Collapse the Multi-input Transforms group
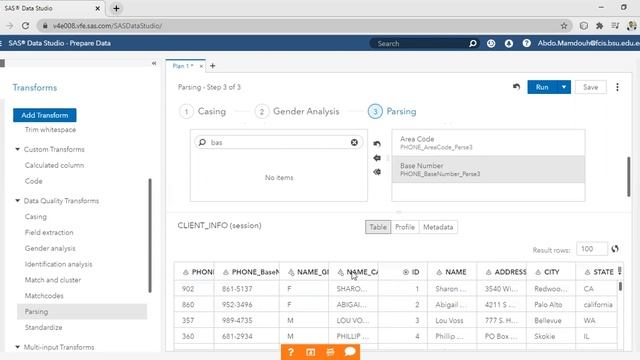Viewport: 640px width, 360px height. coord(18,347)
